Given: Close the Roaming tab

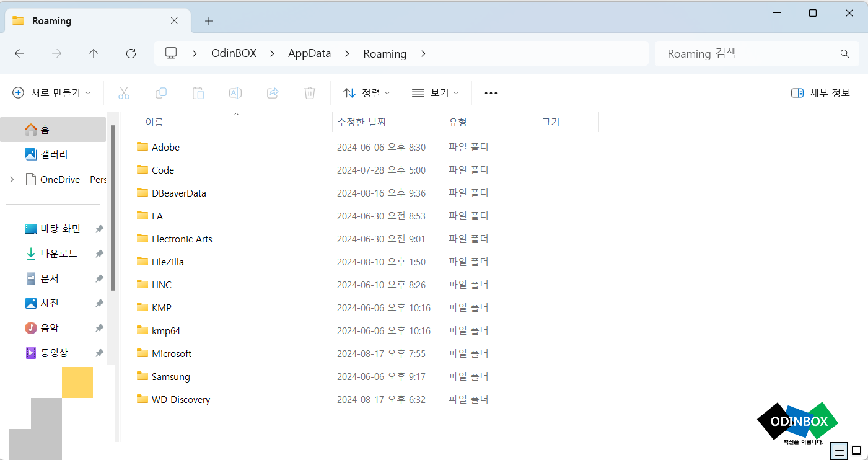Looking at the screenshot, I should pos(174,20).
